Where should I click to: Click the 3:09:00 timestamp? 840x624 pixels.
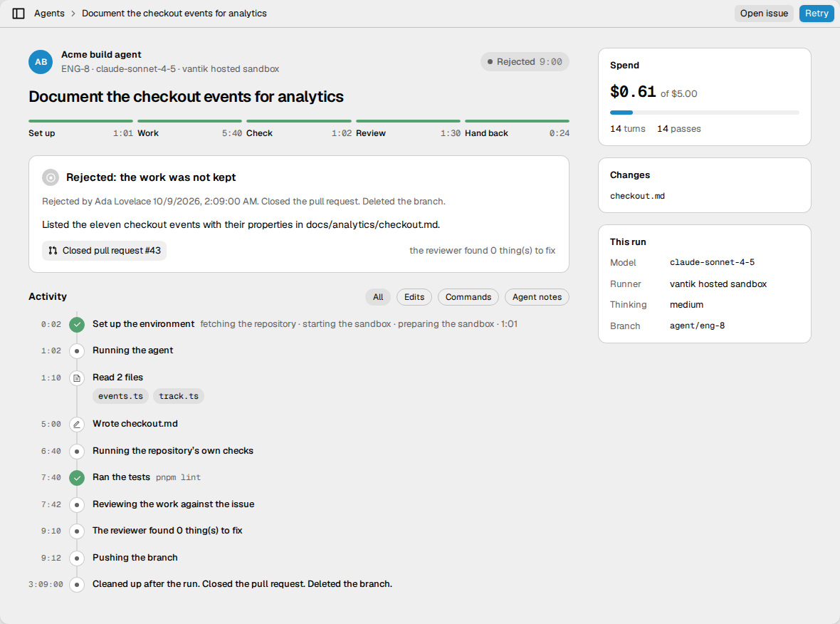(46, 584)
